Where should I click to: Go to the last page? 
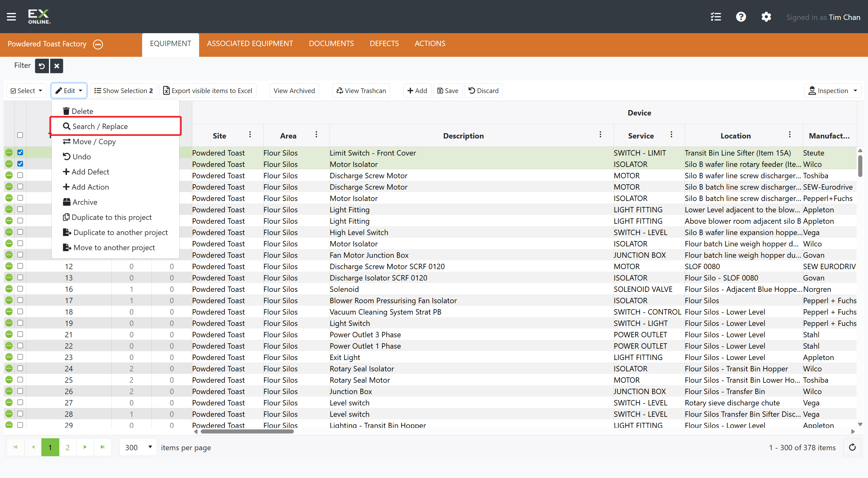(x=103, y=447)
